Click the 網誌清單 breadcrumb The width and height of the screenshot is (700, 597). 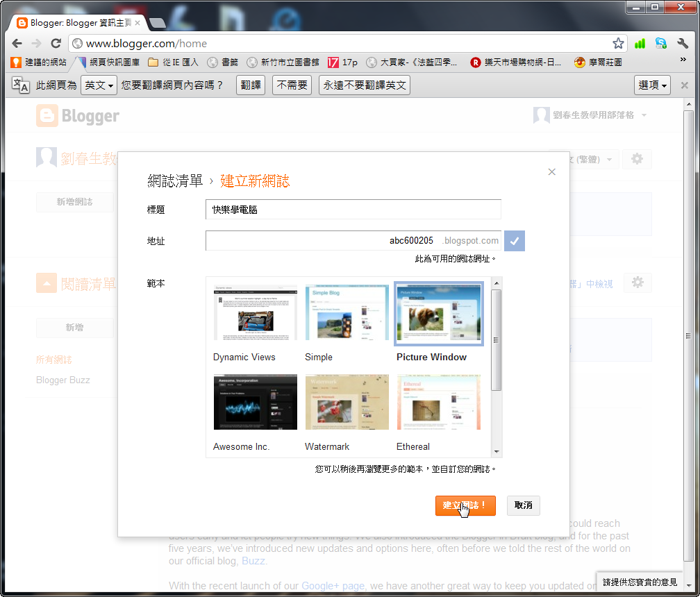click(175, 180)
